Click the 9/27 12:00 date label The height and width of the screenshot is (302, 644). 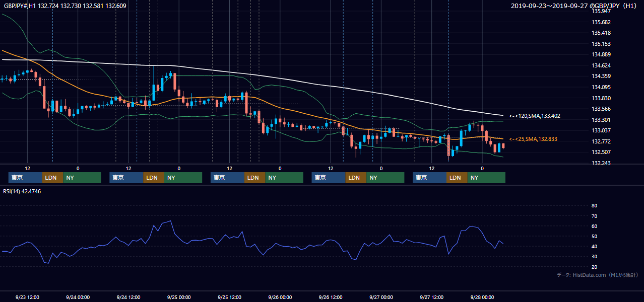pos(432,297)
